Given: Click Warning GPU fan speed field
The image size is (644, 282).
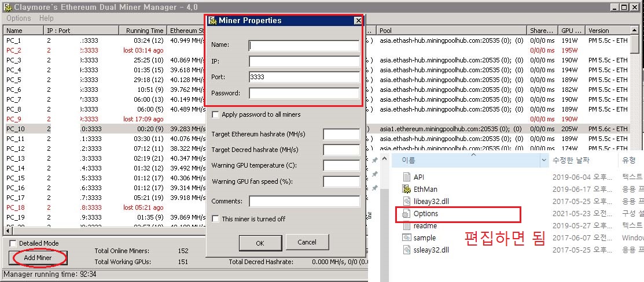Looking at the screenshot, I should [341, 181].
